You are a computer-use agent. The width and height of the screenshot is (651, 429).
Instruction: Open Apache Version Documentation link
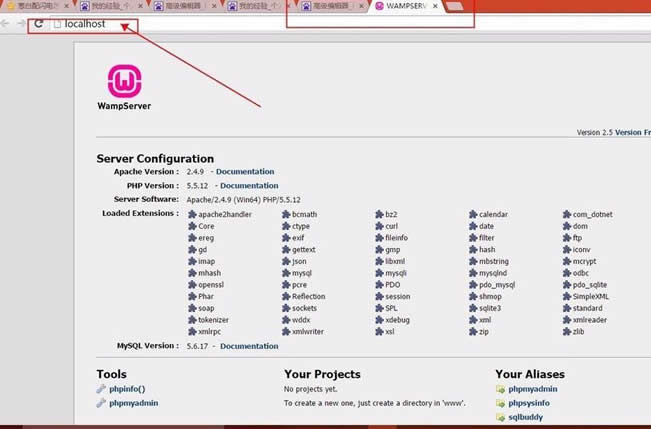point(245,172)
